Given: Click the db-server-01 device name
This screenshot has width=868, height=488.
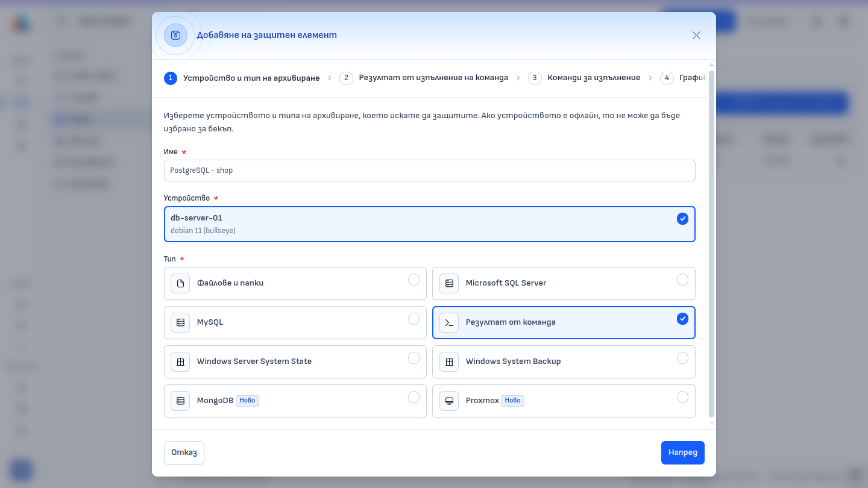Looking at the screenshot, I should coord(197,218).
